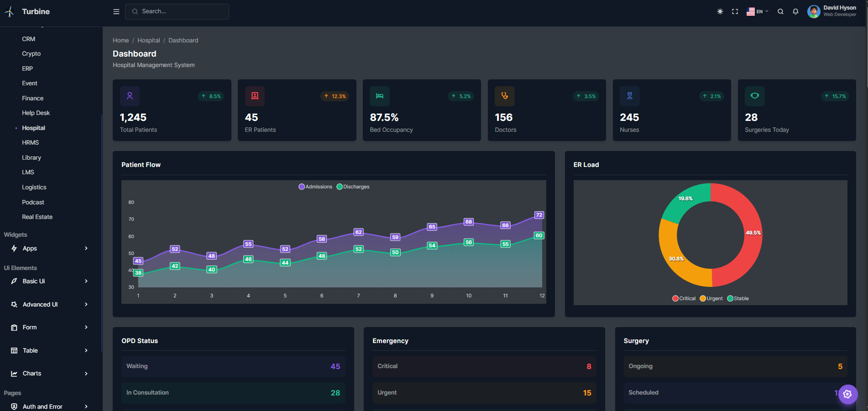Open sidebar via hamburger menu icon

pyautogui.click(x=116, y=11)
